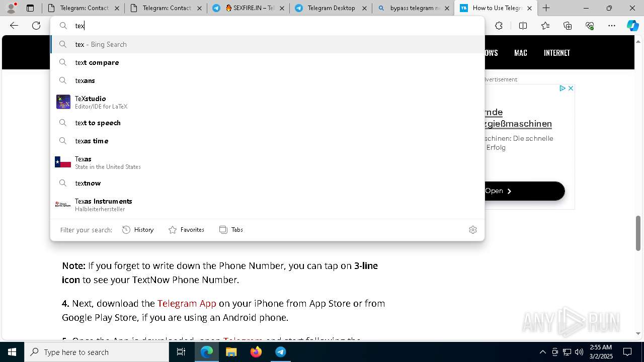Launch Firefox from taskbar
644x362 pixels.
(x=256, y=352)
